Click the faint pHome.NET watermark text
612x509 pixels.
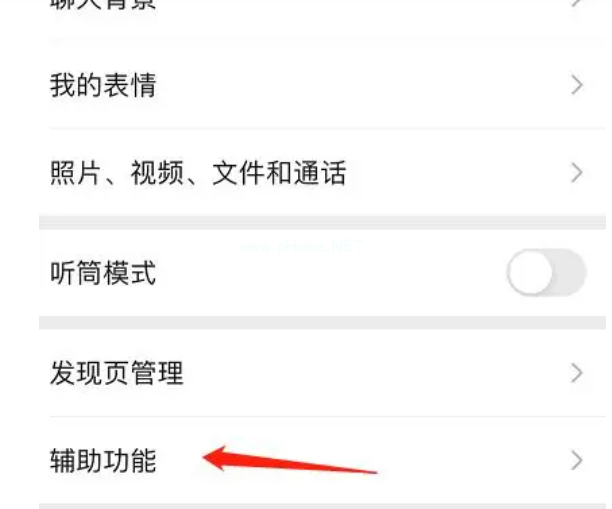pyautogui.click(x=301, y=247)
